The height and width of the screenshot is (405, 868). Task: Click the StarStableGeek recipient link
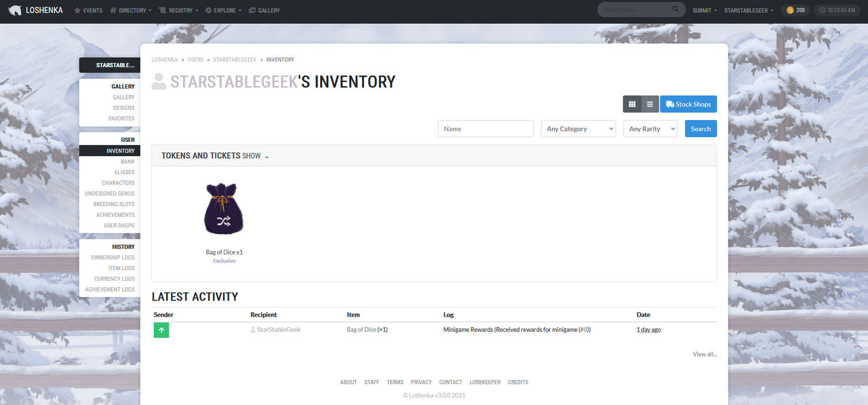click(x=278, y=330)
